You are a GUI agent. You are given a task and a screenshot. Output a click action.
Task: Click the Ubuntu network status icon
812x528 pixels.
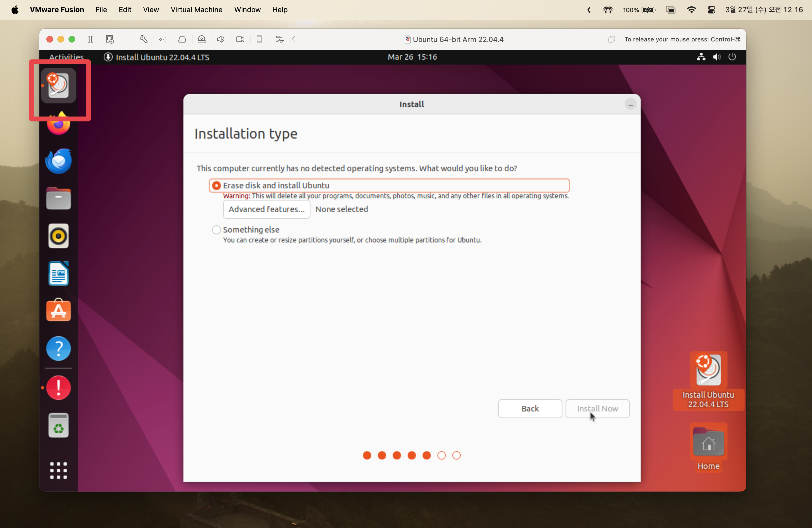(701, 57)
